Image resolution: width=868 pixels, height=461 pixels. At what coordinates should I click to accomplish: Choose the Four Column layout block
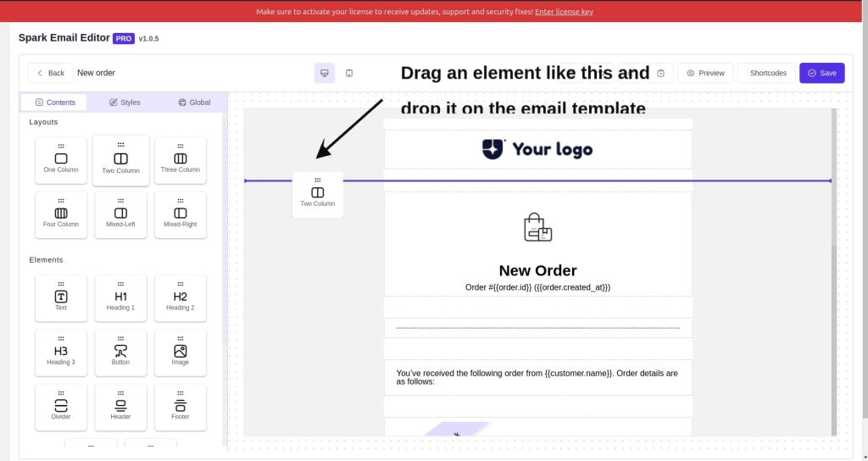(61, 215)
